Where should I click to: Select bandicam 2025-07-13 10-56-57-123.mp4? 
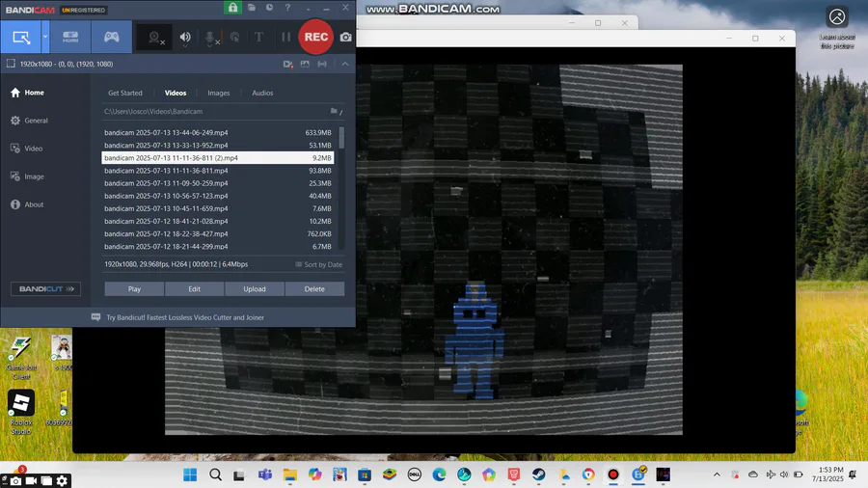point(218,196)
